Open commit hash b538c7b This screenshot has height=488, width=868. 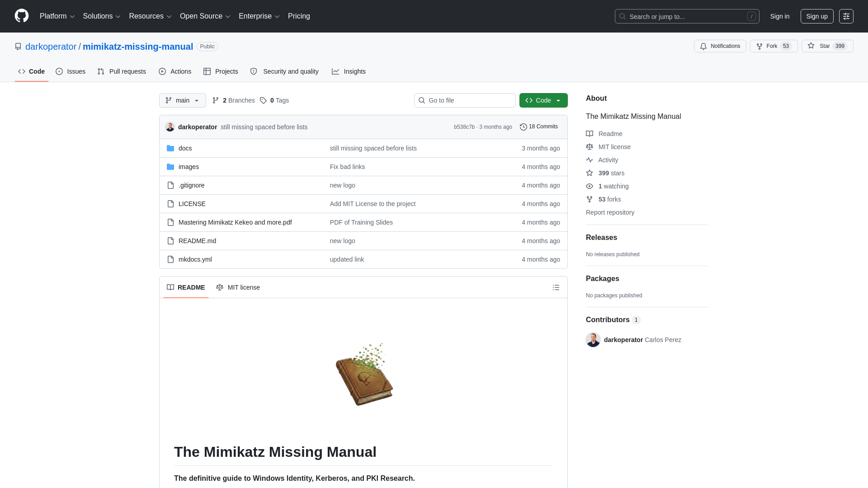[x=464, y=127]
